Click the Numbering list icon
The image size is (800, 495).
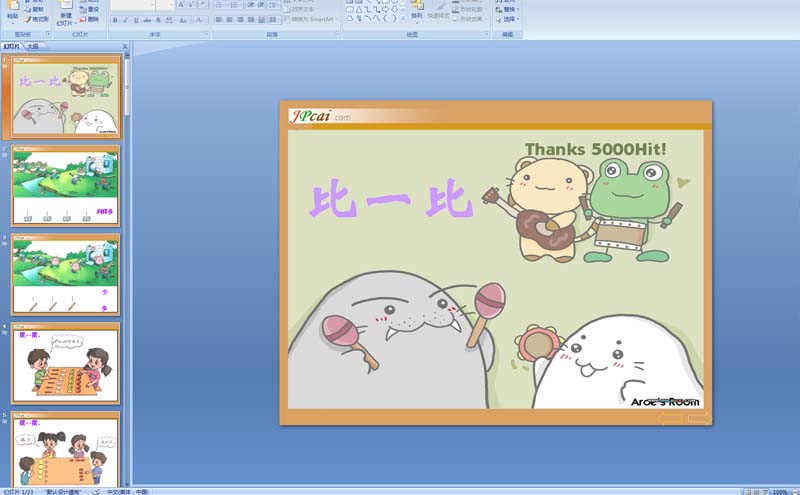[235, 5]
